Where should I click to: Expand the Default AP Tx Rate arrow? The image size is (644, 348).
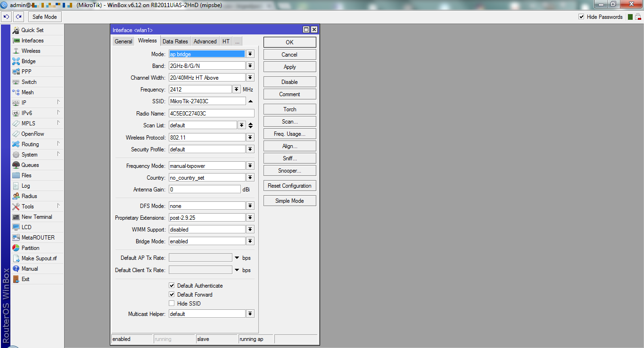click(237, 258)
